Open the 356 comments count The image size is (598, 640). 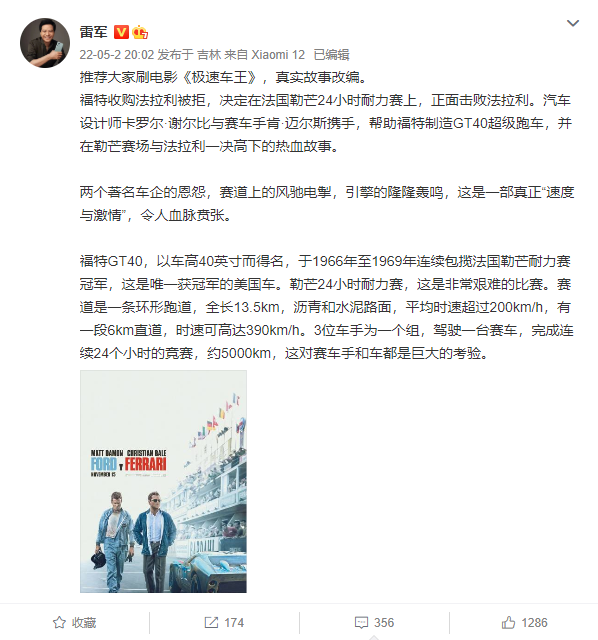tap(384, 623)
